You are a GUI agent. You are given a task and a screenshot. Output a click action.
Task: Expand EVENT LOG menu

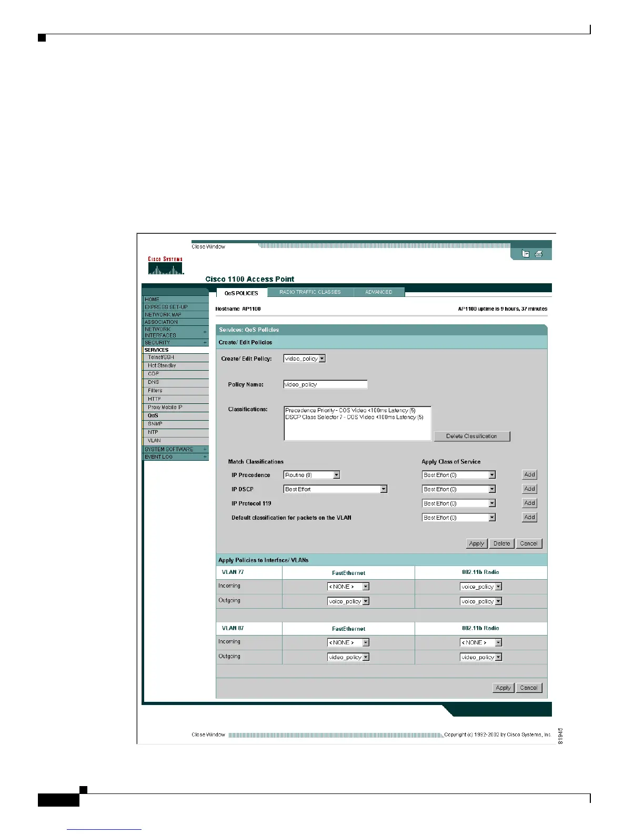pos(176,456)
